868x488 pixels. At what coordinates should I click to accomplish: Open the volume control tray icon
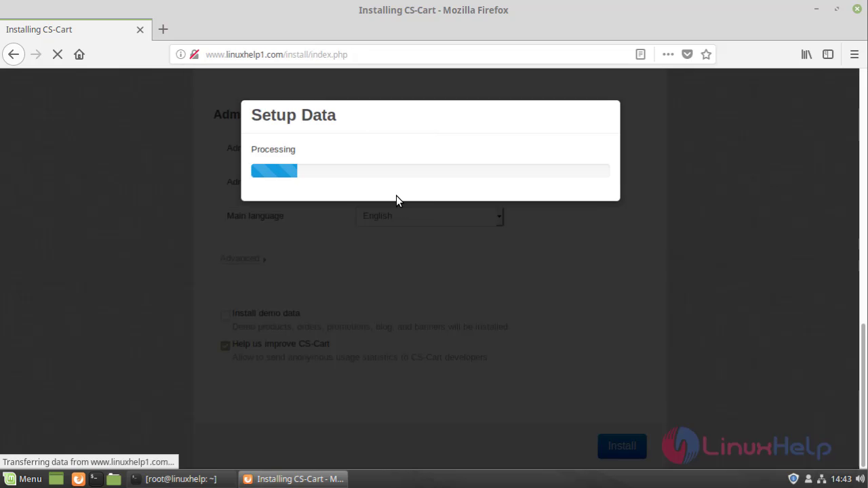tap(860, 479)
